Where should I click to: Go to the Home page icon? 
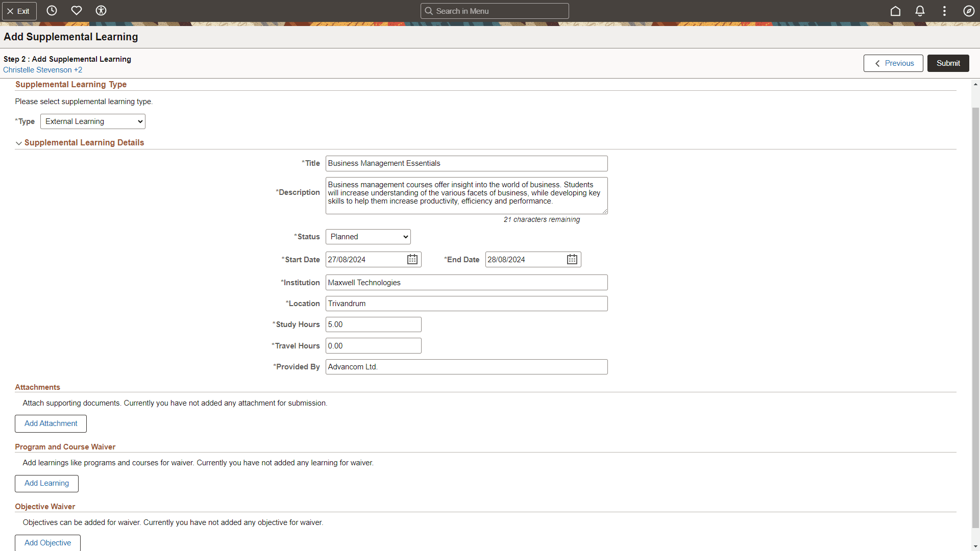pyautogui.click(x=896, y=10)
